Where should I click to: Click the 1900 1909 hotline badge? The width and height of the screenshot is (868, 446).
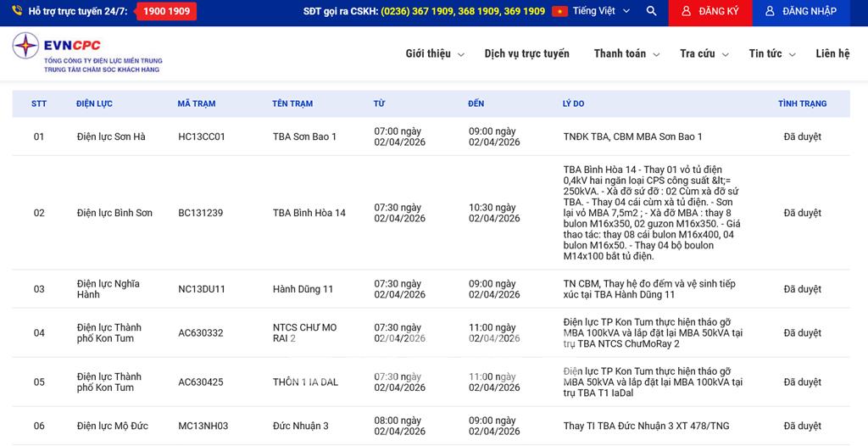coord(166,11)
